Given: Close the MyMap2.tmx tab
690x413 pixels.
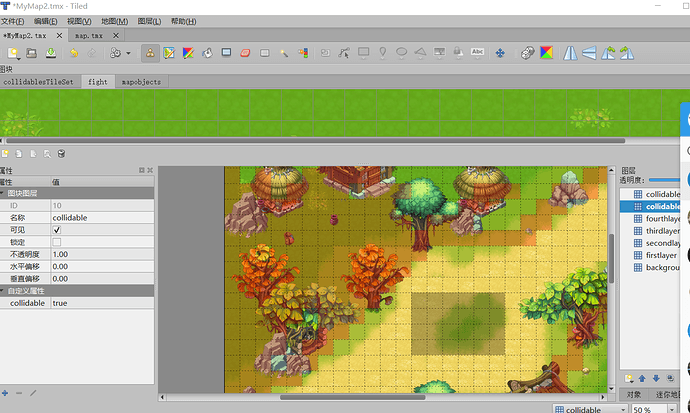Looking at the screenshot, I should [59, 36].
